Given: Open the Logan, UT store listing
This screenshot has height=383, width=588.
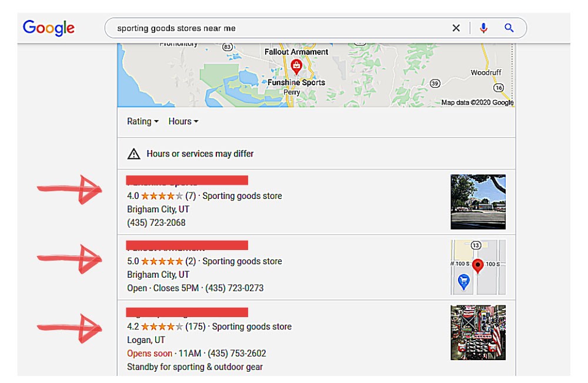Looking at the screenshot, I should [187, 312].
